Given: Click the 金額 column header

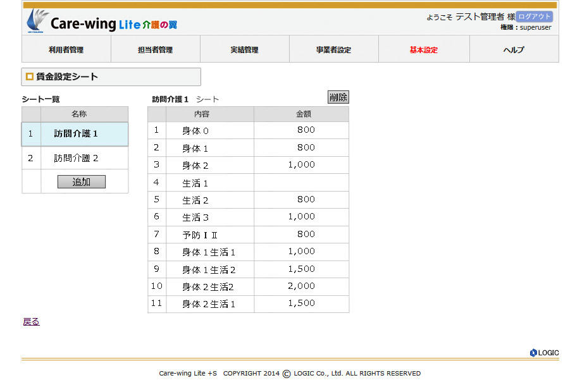Looking at the screenshot, I should click(301, 114).
